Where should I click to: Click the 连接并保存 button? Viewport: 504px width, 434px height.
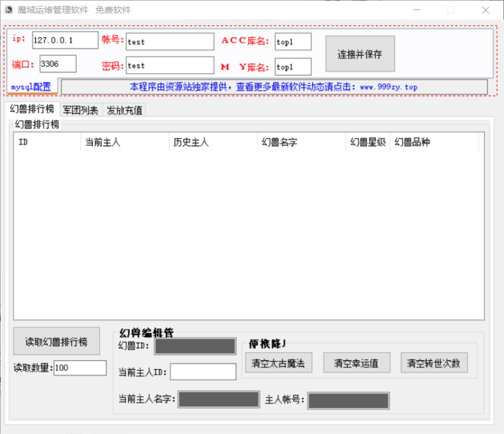point(360,54)
